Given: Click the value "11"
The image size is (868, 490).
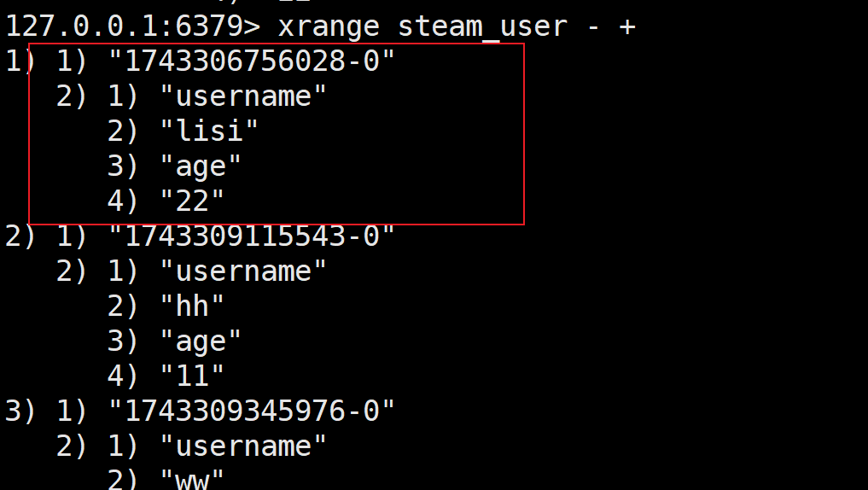Looking at the screenshot, I should point(192,376).
